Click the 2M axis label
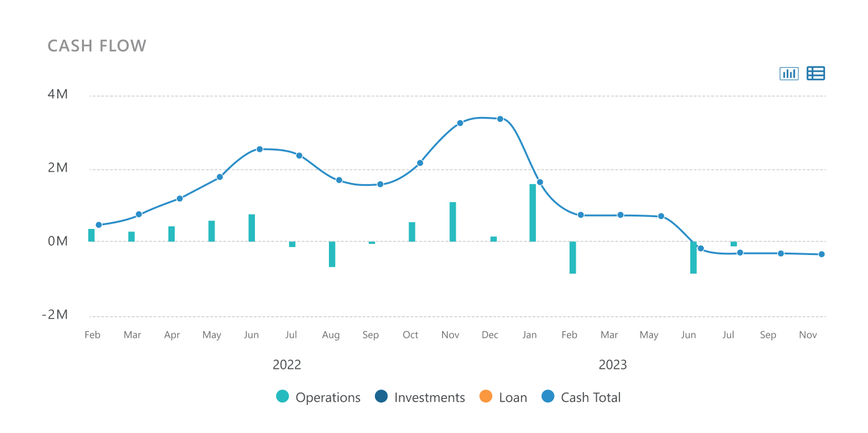Image resolution: width=868 pixels, height=433 pixels. click(x=58, y=168)
